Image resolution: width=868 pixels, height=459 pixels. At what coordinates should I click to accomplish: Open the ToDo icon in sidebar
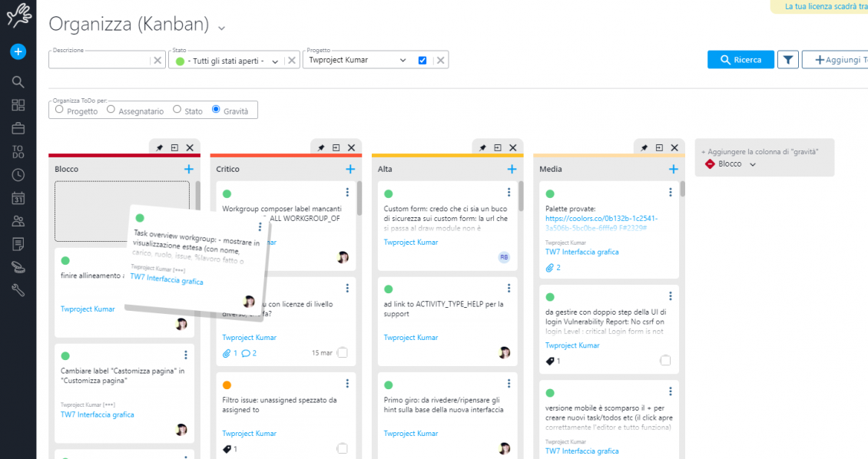pyautogui.click(x=18, y=151)
